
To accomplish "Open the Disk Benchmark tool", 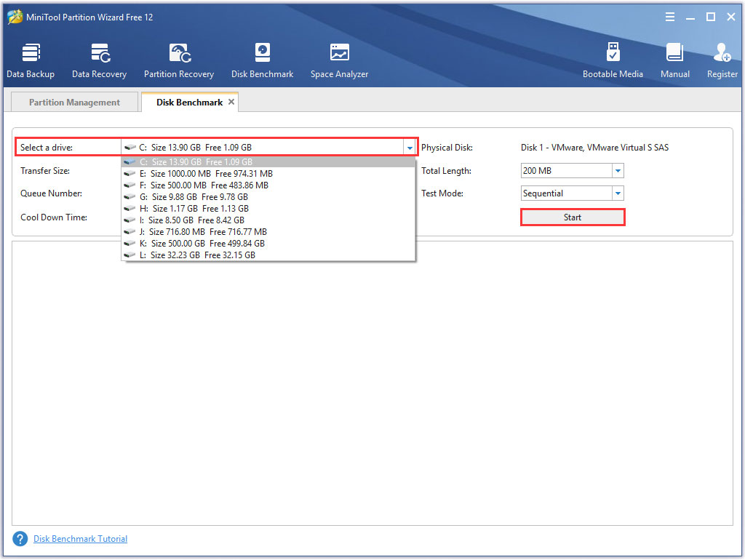I will [262, 60].
